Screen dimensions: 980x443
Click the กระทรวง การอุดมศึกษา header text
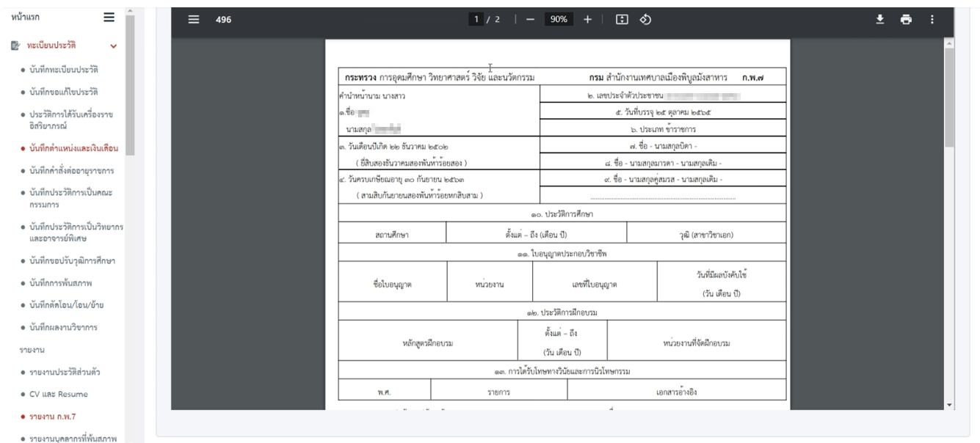[x=440, y=77]
